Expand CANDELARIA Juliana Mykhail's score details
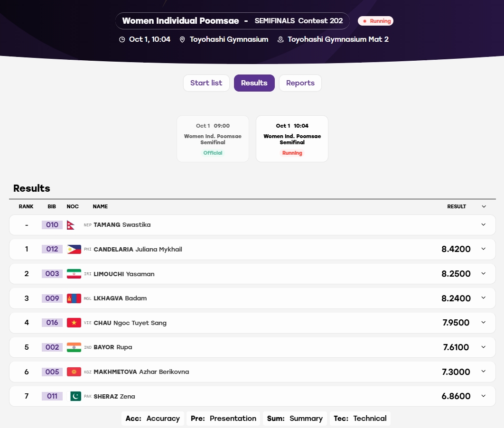504x428 pixels. click(484, 249)
